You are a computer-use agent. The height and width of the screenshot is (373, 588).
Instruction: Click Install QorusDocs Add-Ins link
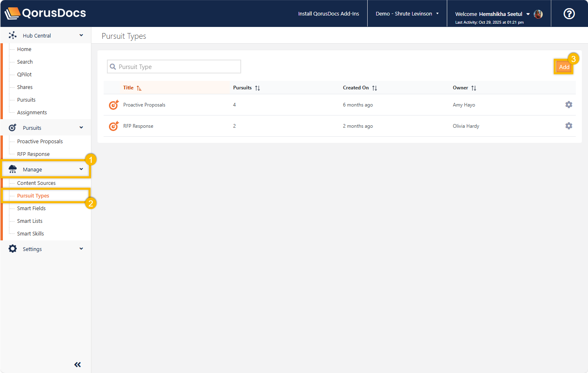(328, 13)
